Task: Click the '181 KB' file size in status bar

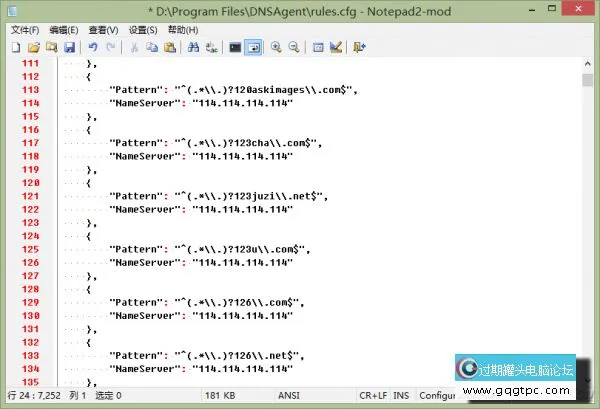Action: click(220, 395)
